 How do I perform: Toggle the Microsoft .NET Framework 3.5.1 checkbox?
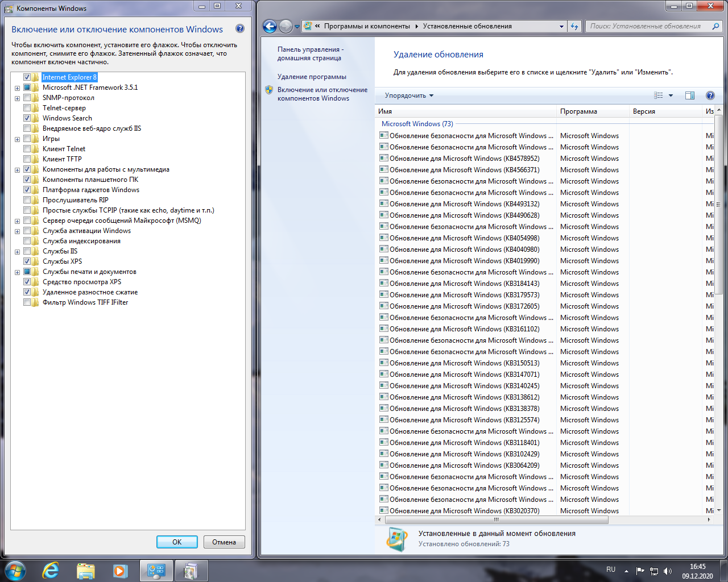pos(27,88)
